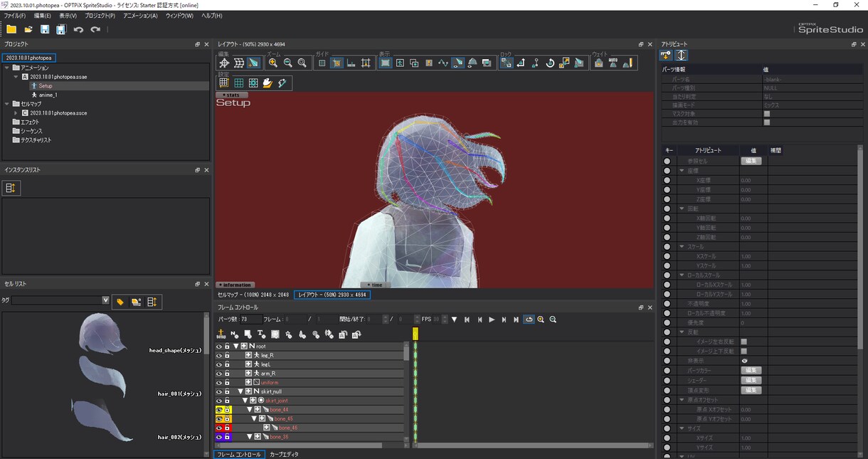Toggle the grid guide icon
The image size is (868, 459).
pyautogui.click(x=322, y=63)
